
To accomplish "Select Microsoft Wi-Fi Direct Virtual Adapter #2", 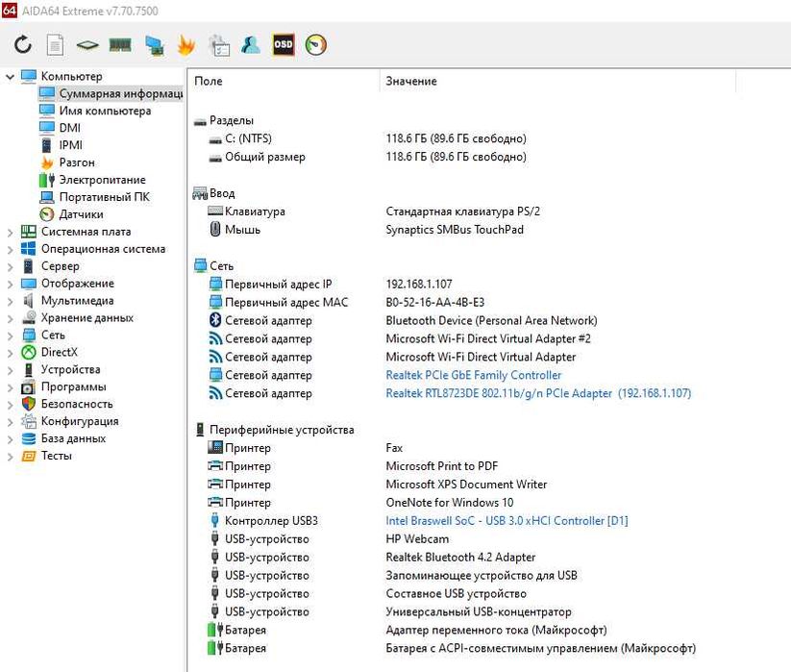I will [488, 338].
